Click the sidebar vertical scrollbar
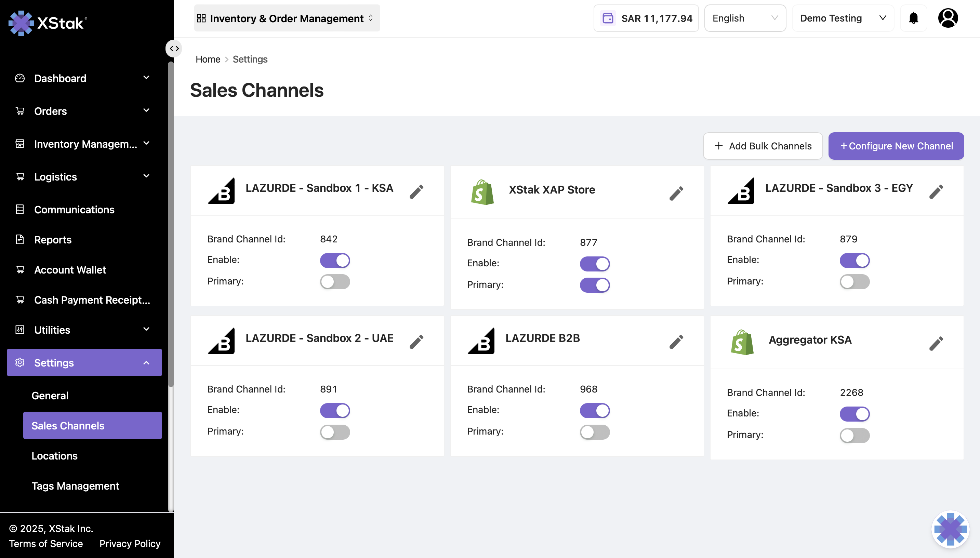Screen dimensions: 980x558 pyautogui.click(x=171, y=224)
